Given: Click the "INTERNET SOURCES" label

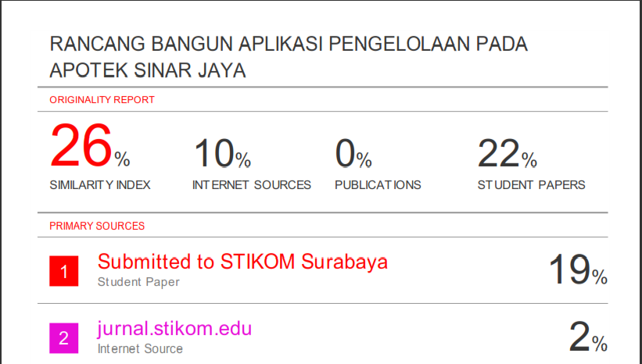Looking at the screenshot, I should pos(252,185).
